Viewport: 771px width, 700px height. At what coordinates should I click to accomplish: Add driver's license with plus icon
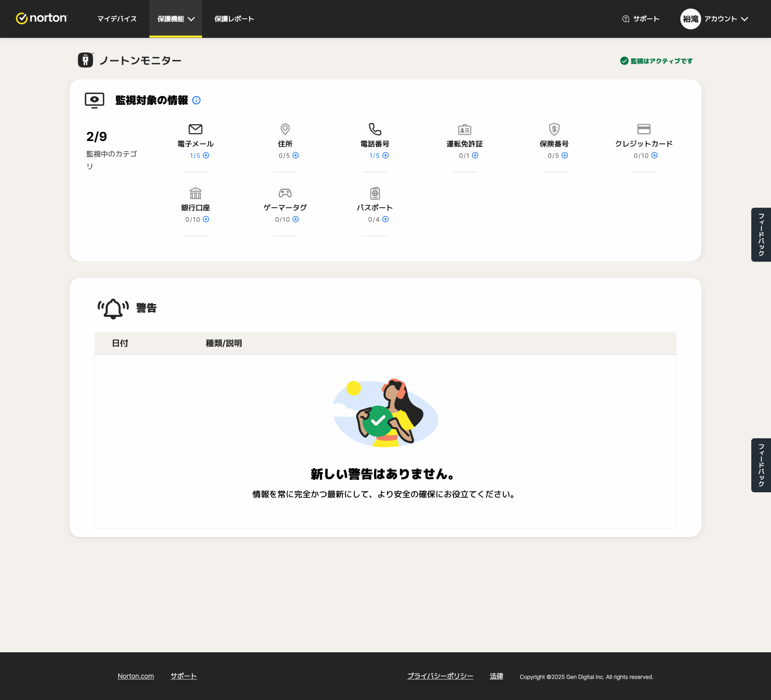click(475, 155)
